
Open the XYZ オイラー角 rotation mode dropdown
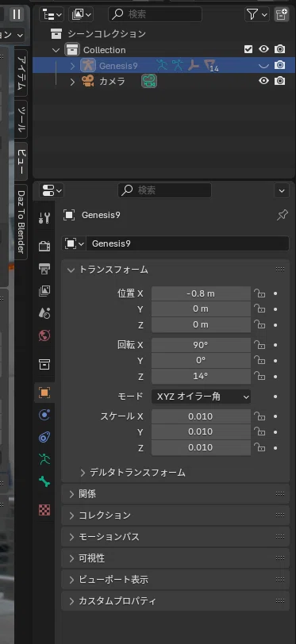tap(201, 397)
